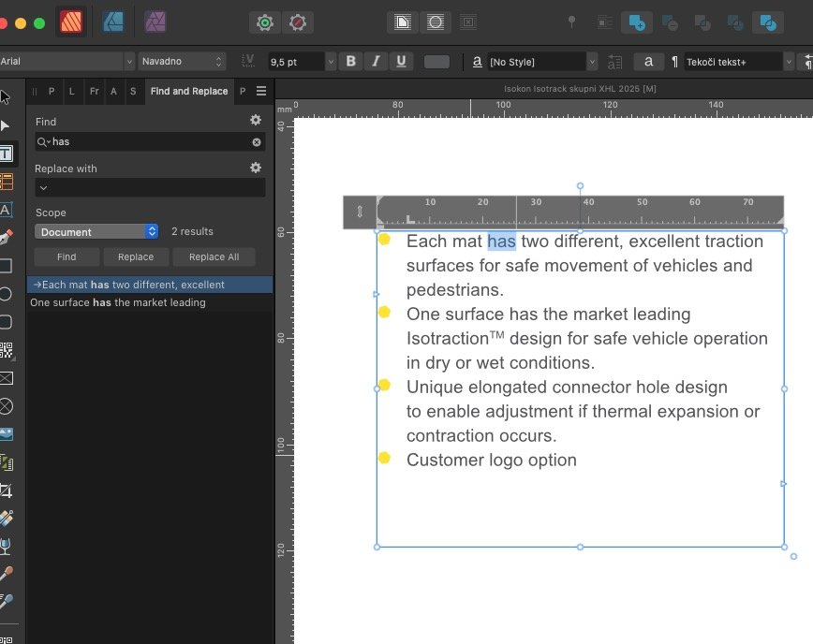813x644 pixels.
Task: Select result 'Each mat has two different, excellent'
Action: coord(150,285)
